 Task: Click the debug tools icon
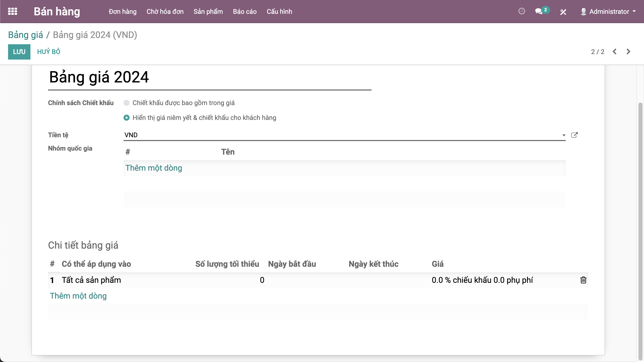pos(563,12)
